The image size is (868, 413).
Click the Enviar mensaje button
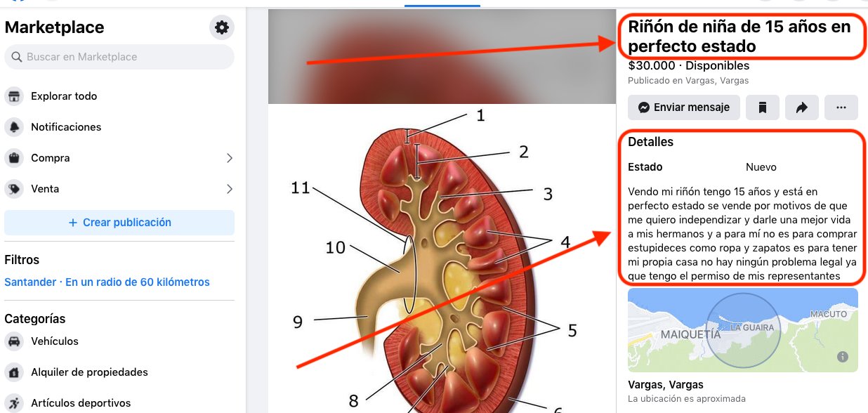684,107
